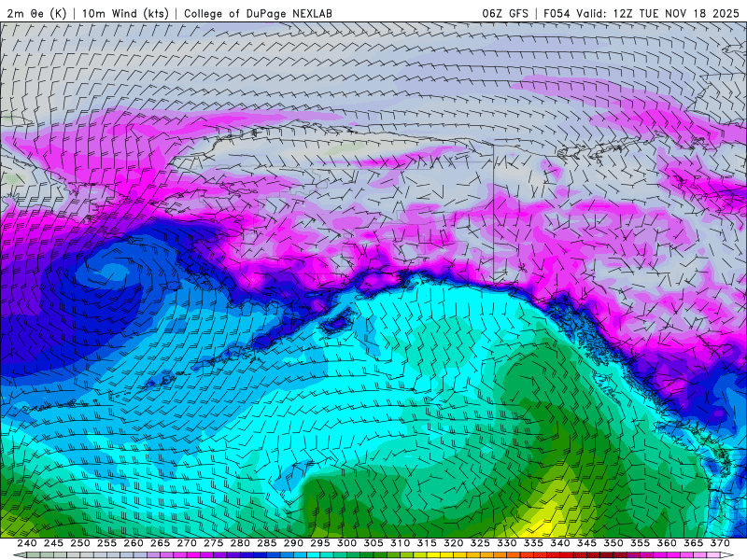This screenshot has width=747, height=560.
Task: Click the 255 legend value
Action: (x=106, y=543)
